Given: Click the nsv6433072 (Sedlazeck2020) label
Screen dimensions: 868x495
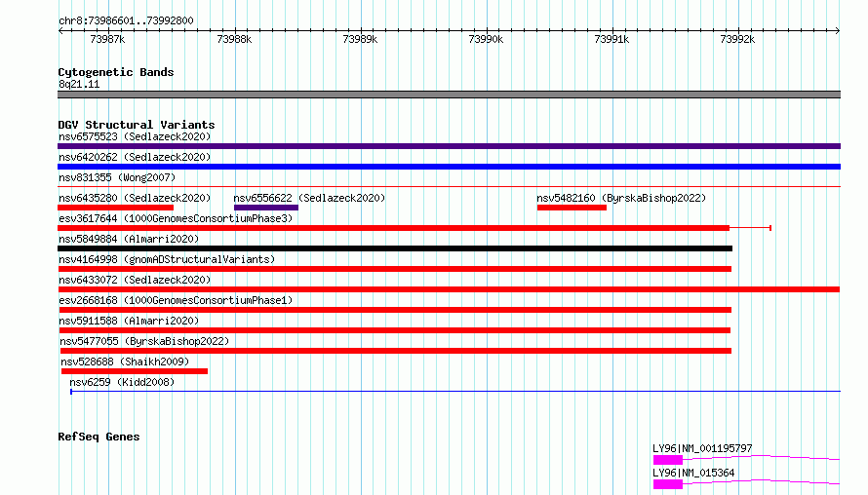Looking at the screenshot, I should 135,280.
